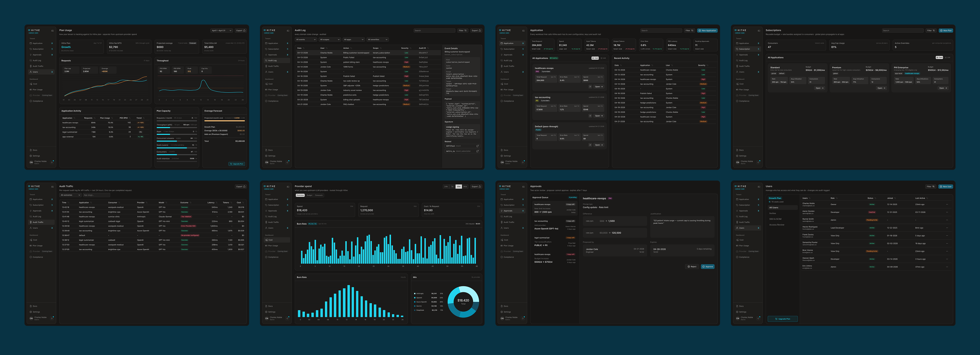Open notification bell on Audit Log screen
Image resolution: width=980 pixels, height=355 pixels.
(x=288, y=162)
